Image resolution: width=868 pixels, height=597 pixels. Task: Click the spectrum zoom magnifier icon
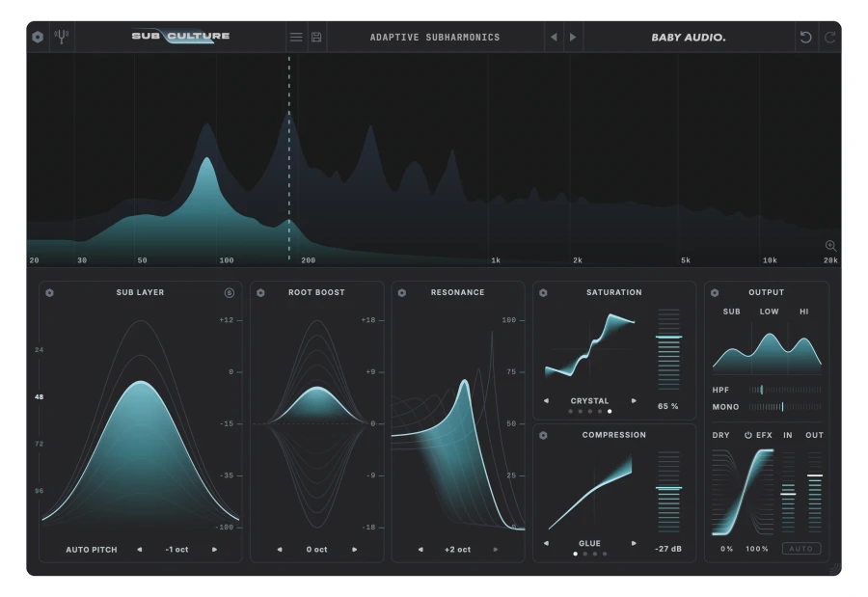[x=830, y=245]
